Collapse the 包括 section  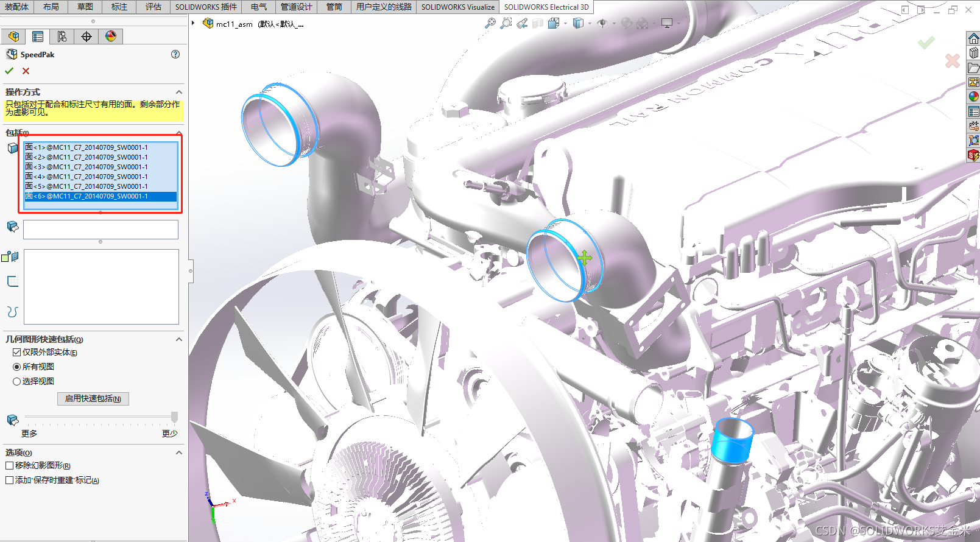pos(179,132)
